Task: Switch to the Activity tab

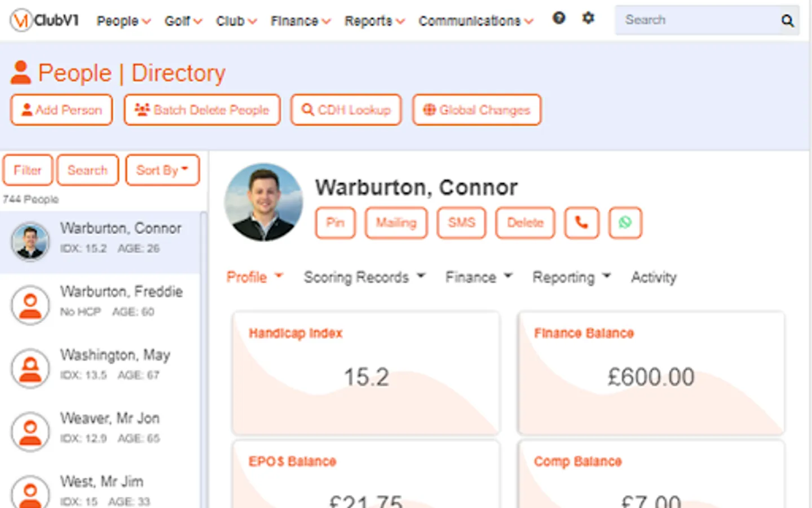Action: click(x=654, y=277)
